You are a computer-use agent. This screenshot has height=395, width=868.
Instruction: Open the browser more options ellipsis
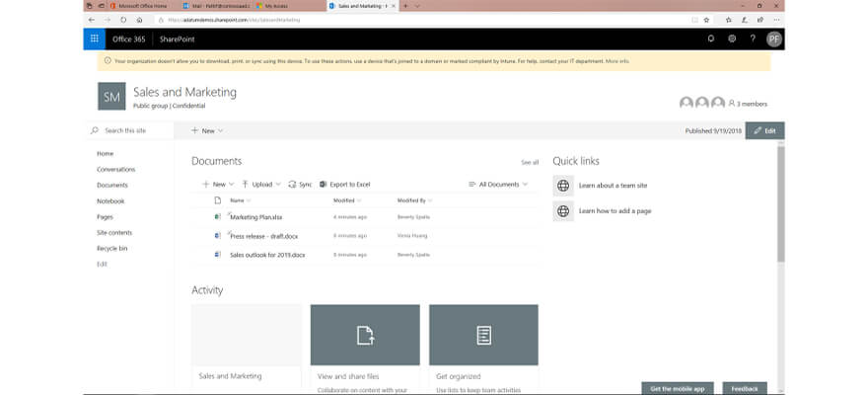pyautogui.click(x=776, y=20)
